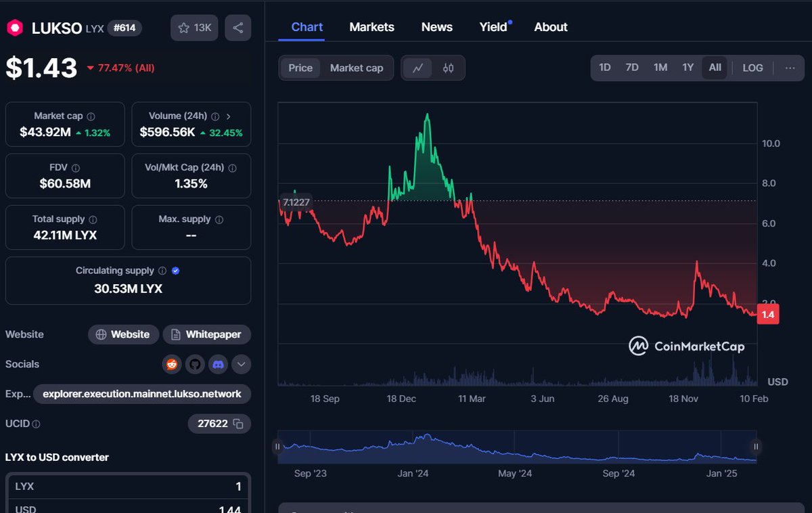Copy UCID 27622 to clipboard
Screen dimensions: 812x513
pos(238,424)
